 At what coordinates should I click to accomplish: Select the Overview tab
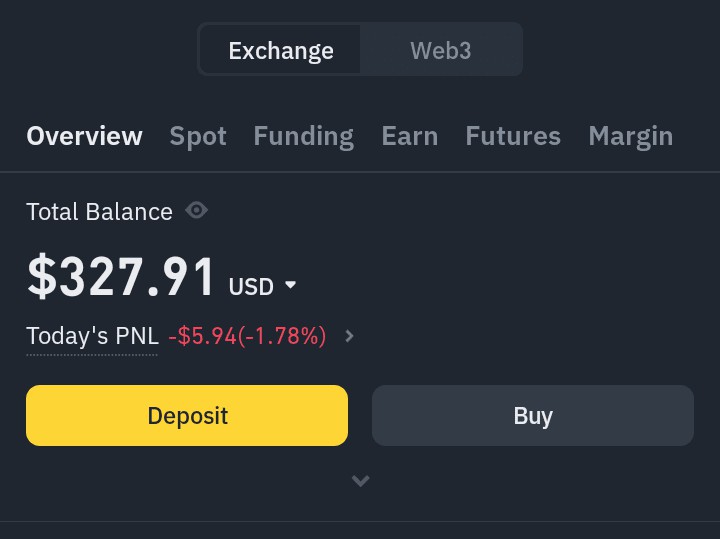click(84, 136)
